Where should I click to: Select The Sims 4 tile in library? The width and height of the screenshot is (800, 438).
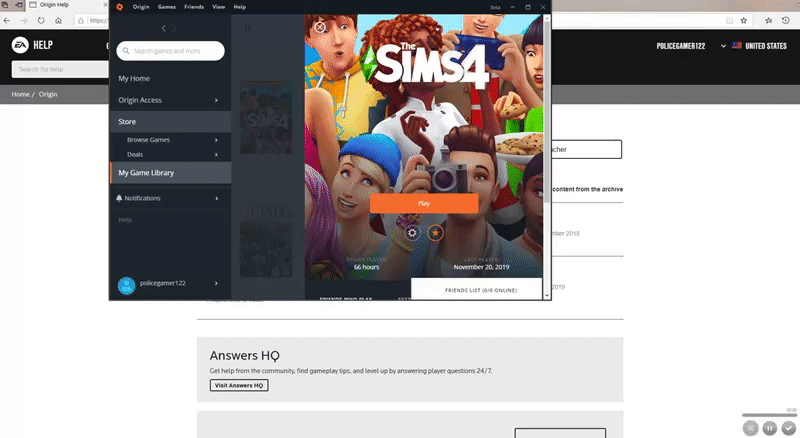point(266,117)
